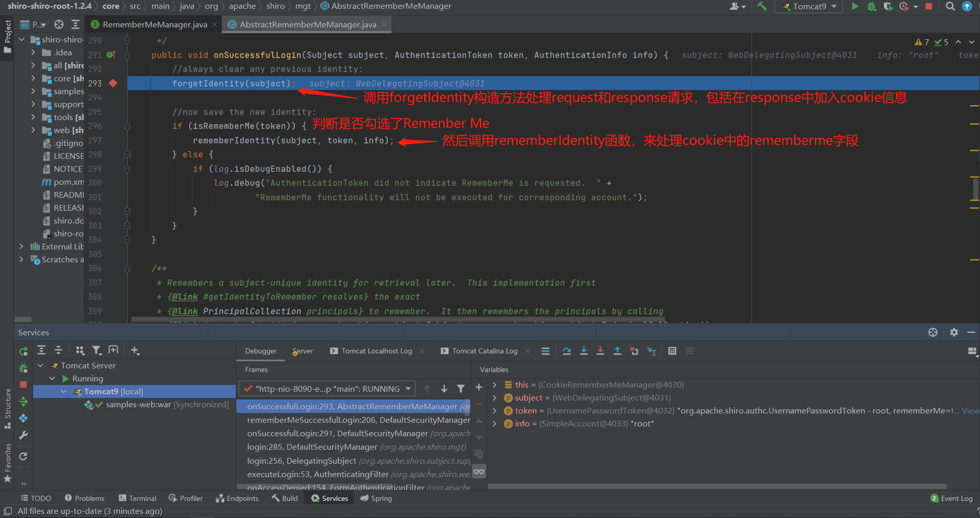Switch to AbstractRememberMeManager.java editor tab

[307, 24]
